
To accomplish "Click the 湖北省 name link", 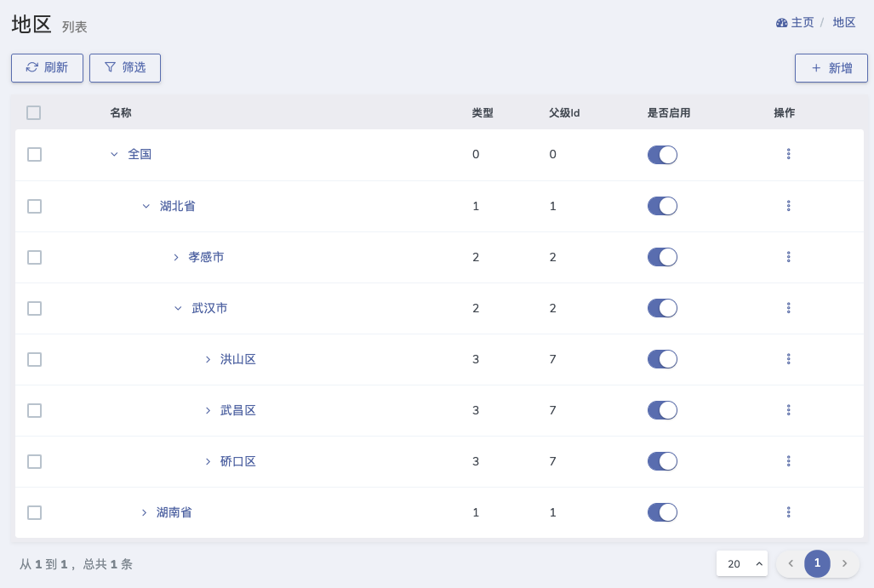I will [x=177, y=206].
